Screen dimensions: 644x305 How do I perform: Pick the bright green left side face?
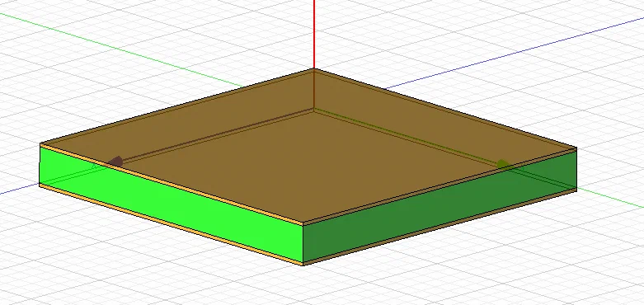[171, 205]
